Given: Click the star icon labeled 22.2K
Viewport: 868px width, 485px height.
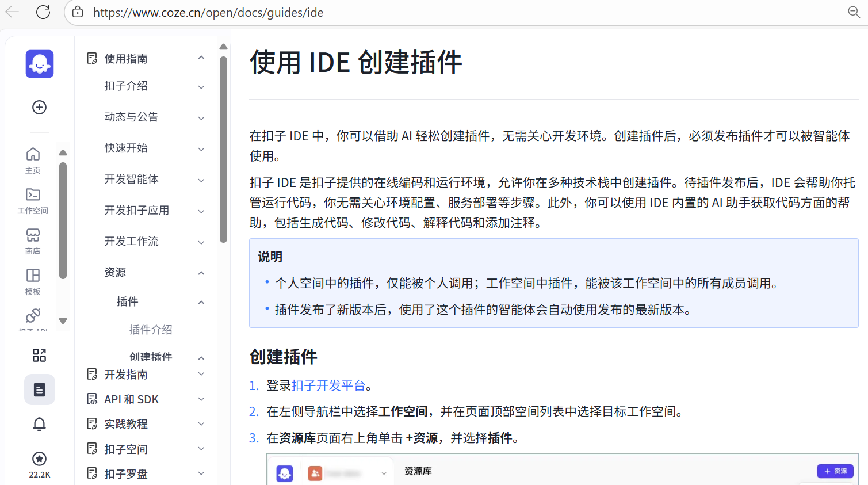Looking at the screenshot, I should (39, 459).
